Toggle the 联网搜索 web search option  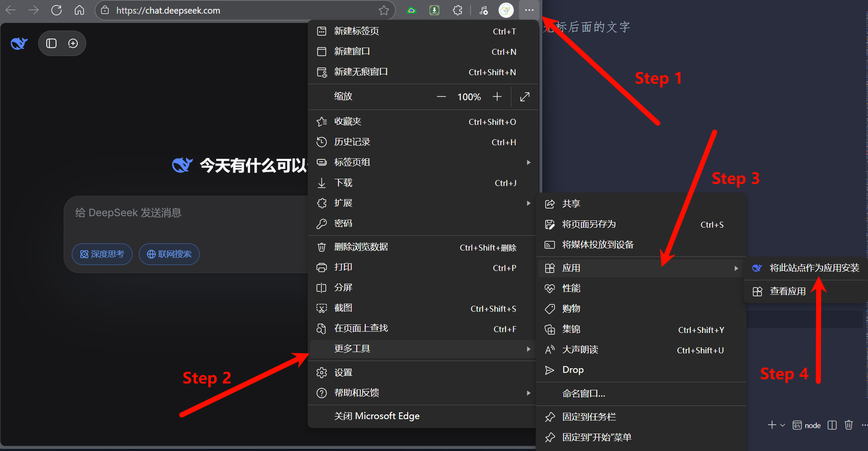[169, 254]
